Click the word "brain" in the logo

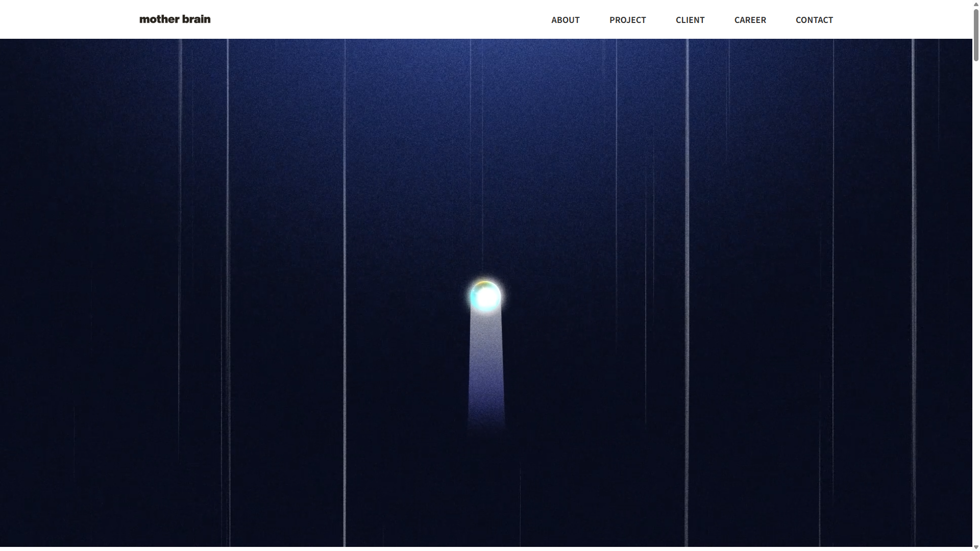196,19
